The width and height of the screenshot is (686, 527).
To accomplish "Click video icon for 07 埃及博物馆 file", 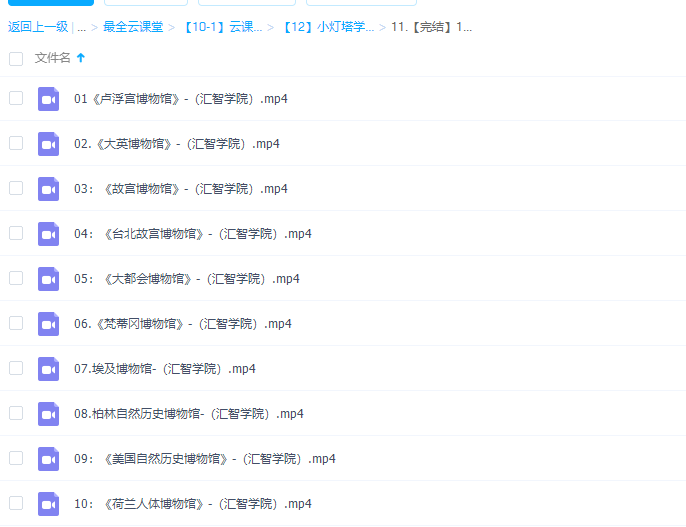I will 49,369.
